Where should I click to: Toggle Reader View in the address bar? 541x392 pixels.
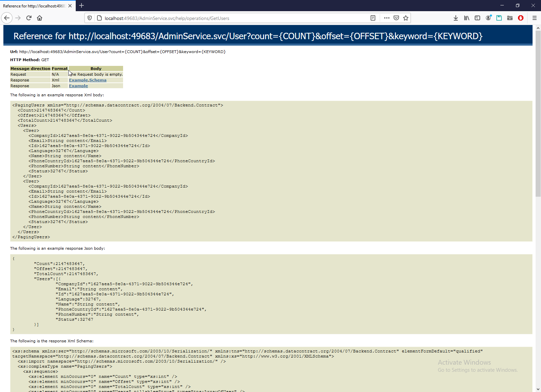coord(373,18)
